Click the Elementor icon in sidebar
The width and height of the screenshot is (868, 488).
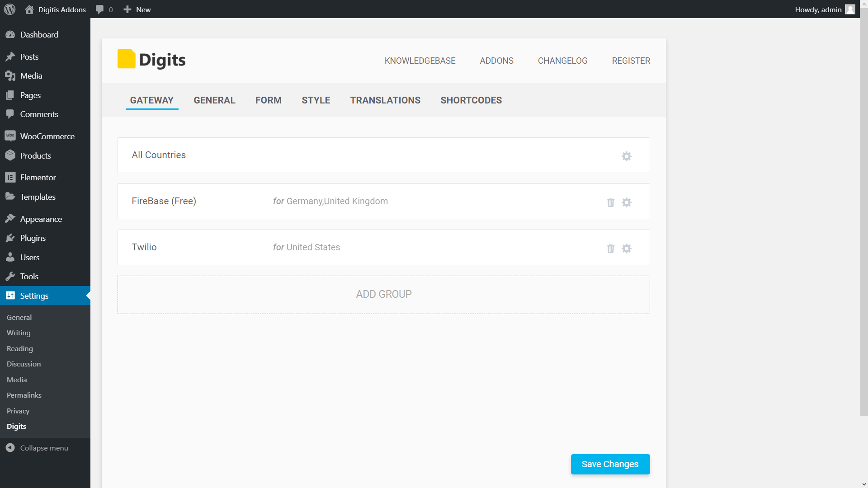(10, 178)
